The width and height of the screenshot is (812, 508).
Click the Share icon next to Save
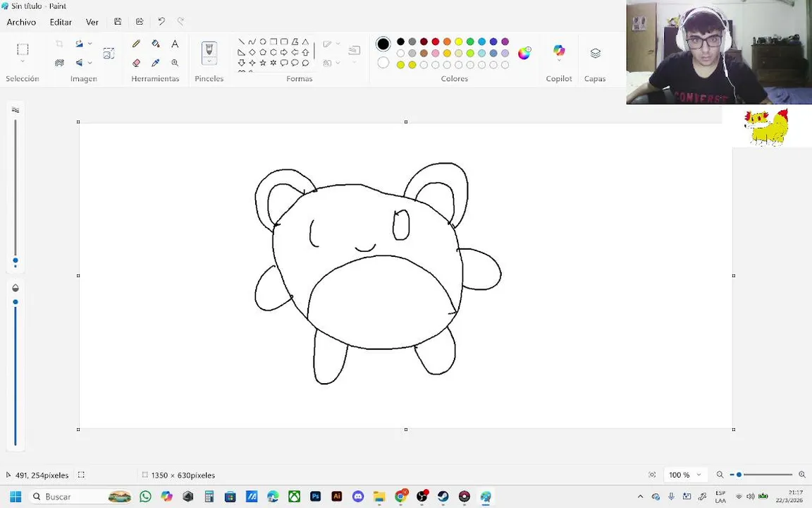click(x=140, y=22)
